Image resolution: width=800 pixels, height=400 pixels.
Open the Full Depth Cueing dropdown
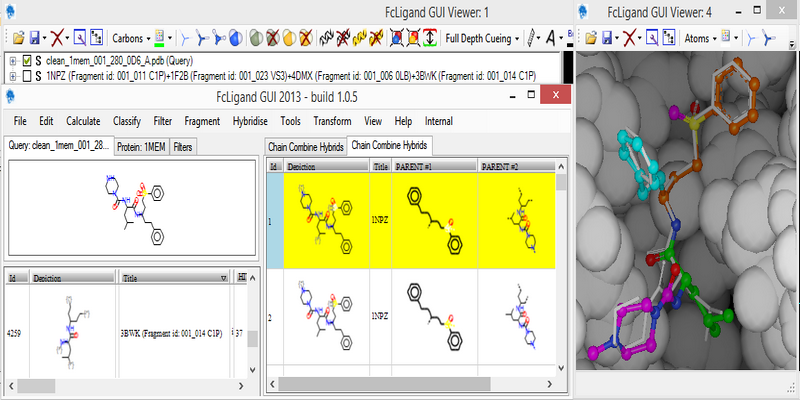pos(484,39)
